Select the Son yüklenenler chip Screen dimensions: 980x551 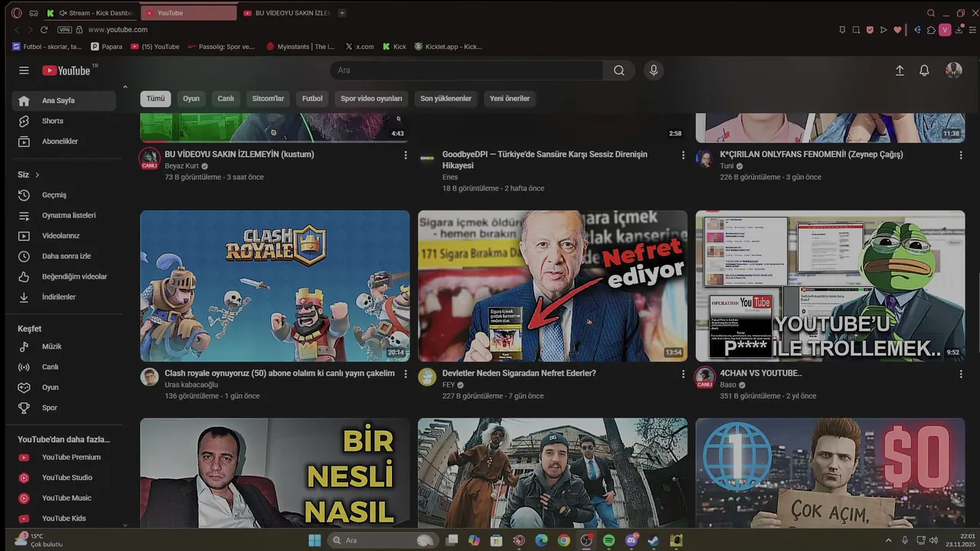(x=446, y=99)
